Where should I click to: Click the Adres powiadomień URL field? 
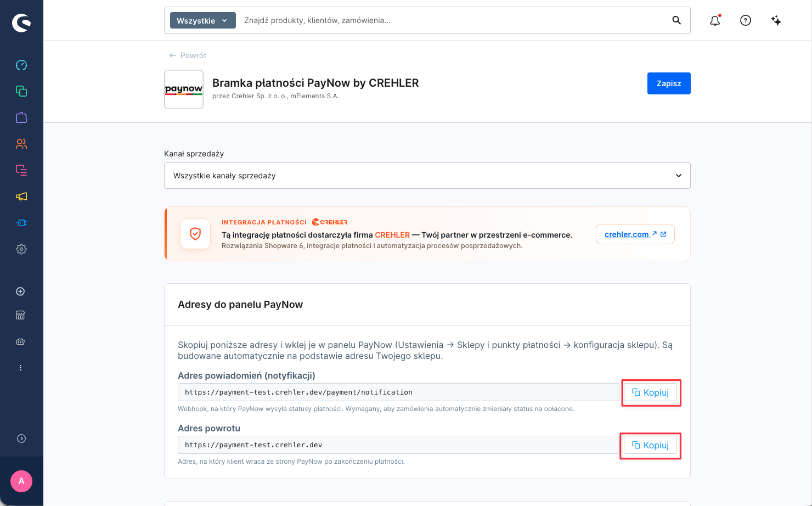[399, 392]
